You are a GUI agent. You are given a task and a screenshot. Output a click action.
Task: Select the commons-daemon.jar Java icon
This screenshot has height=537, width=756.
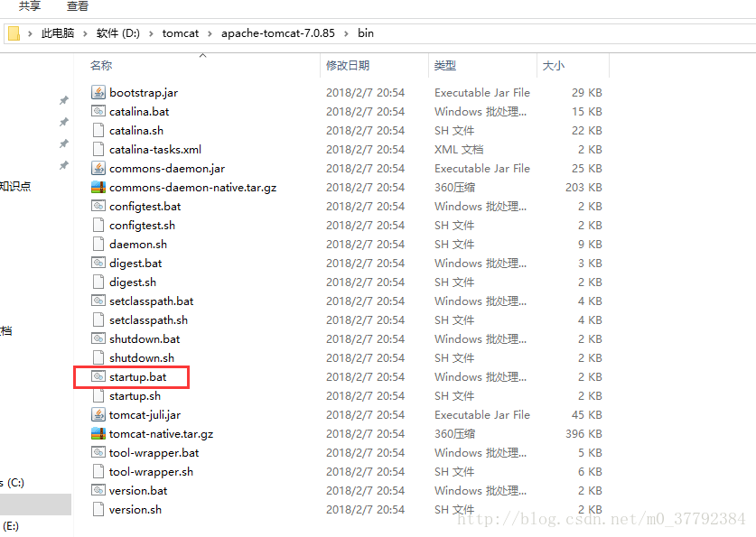pos(98,168)
